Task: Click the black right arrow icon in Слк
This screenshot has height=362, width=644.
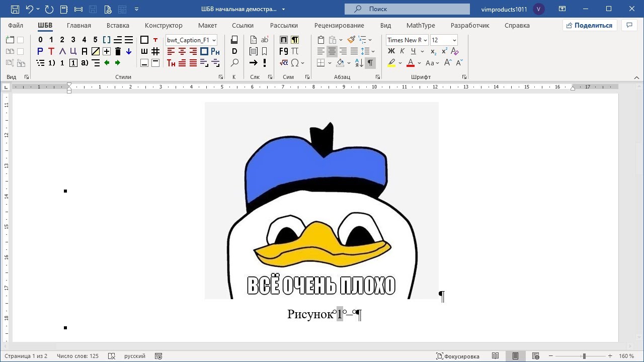Action: pyautogui.click(x=254, y=63)
